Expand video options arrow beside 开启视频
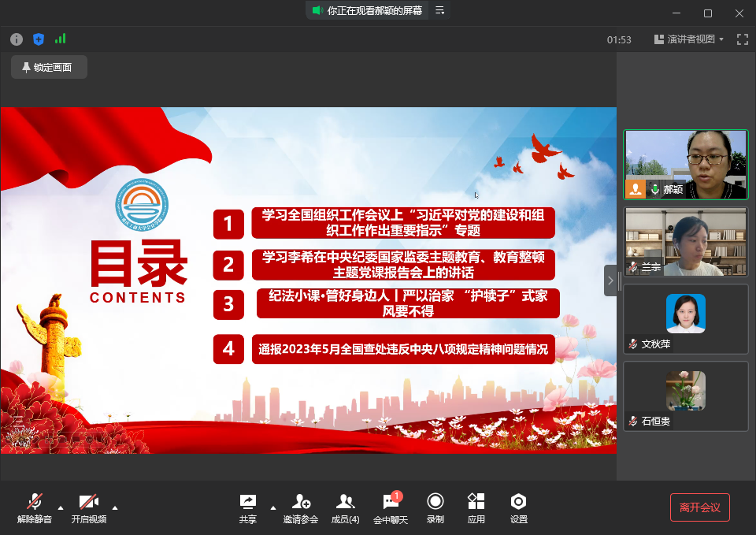This screenshot has width=756, height=535. coord(115,507)
